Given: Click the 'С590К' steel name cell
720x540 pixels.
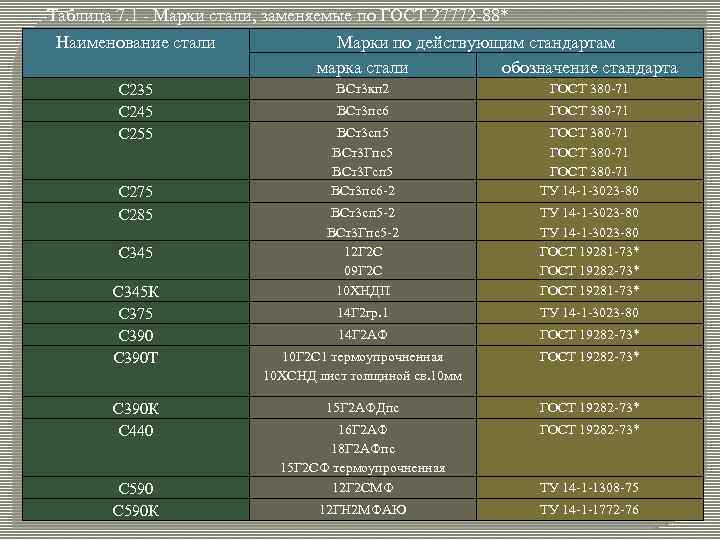Looking at the screenshot, I should (135, 511).
